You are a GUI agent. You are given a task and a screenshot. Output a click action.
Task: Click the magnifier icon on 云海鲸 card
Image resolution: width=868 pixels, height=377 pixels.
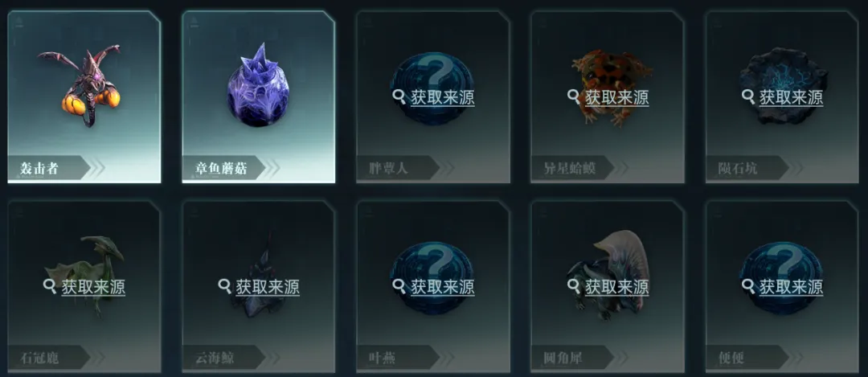coord(224,286)
